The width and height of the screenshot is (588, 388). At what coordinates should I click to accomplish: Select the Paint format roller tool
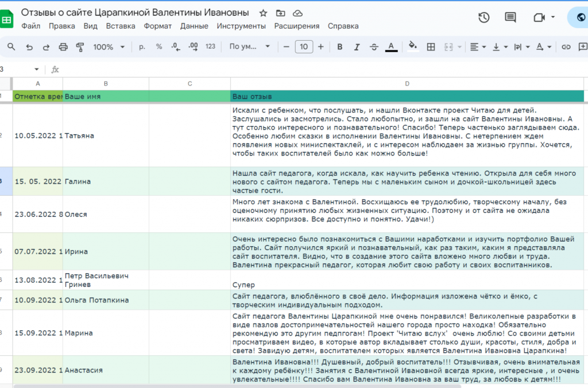pyautogui.click(x=80, y=47)
